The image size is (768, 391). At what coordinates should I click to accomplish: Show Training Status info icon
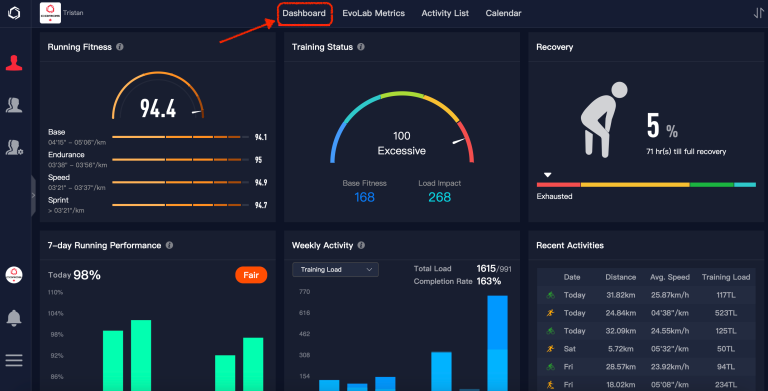click(x=361, y=47)
